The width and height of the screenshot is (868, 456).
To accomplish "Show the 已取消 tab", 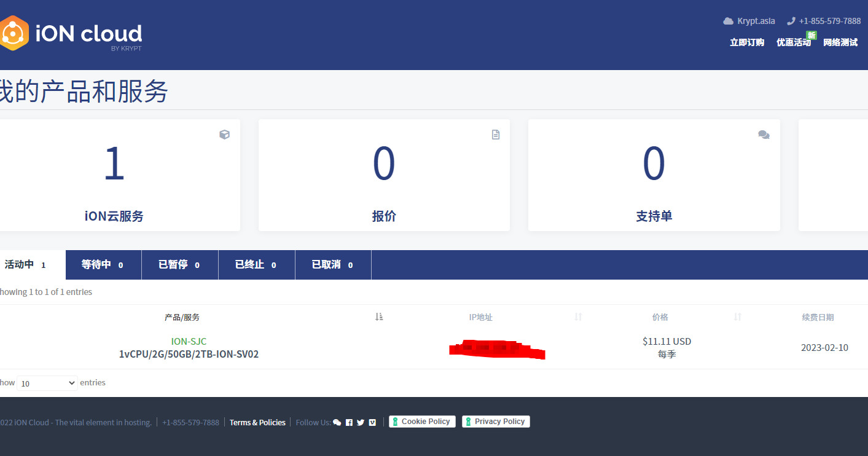I will 334,265.
